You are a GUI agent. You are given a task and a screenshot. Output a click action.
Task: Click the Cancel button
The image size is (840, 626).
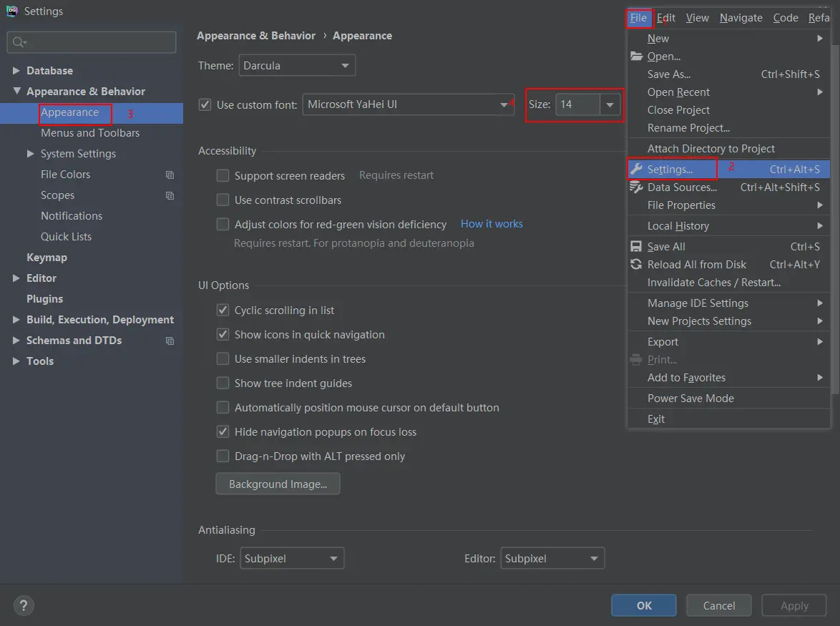click(719, 606)
